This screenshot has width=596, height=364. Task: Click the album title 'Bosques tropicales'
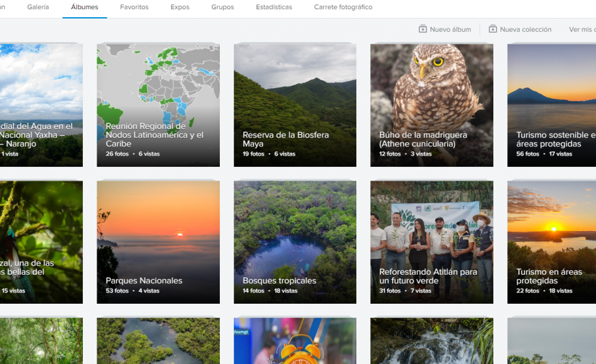pyautogui.click(x=279, y=281)
